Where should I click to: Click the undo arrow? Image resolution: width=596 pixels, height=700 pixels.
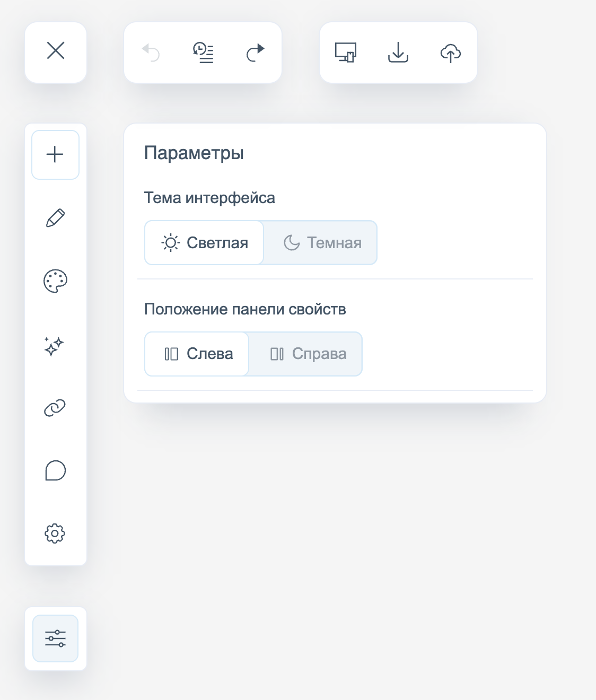coord(151,52)
